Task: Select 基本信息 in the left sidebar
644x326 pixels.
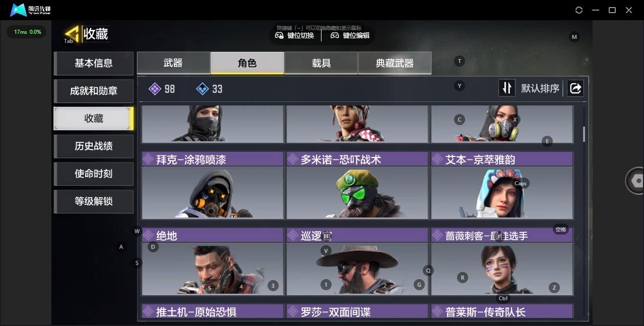Action: pos(94,63)
